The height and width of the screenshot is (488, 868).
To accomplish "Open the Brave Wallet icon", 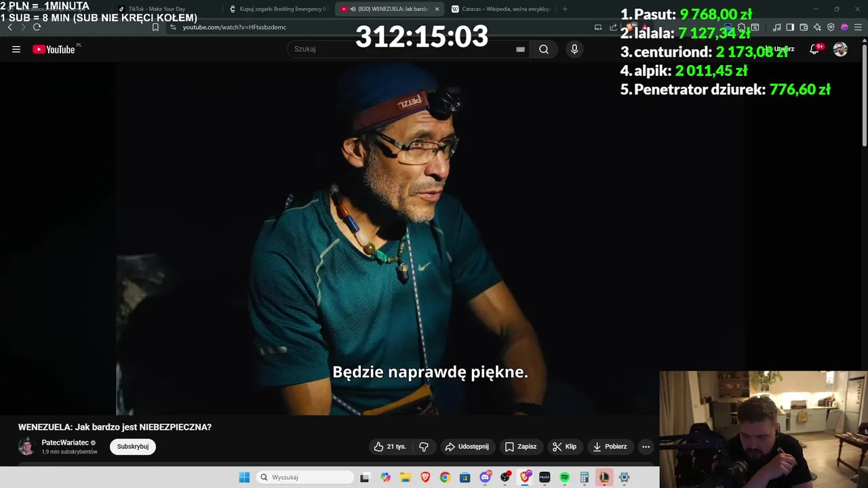I will click(x=804, y=27).
